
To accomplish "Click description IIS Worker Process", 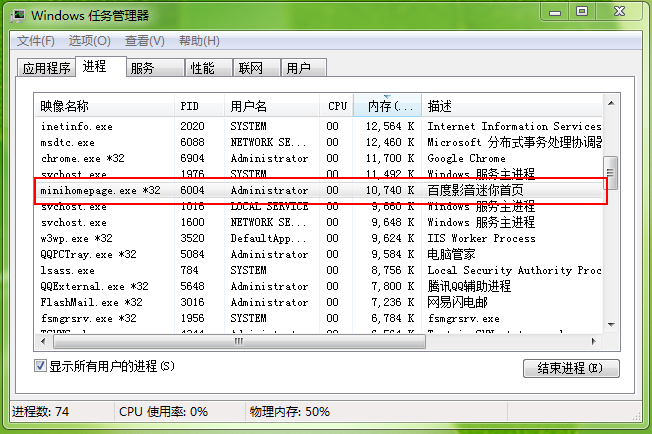I will pos(482,238).
